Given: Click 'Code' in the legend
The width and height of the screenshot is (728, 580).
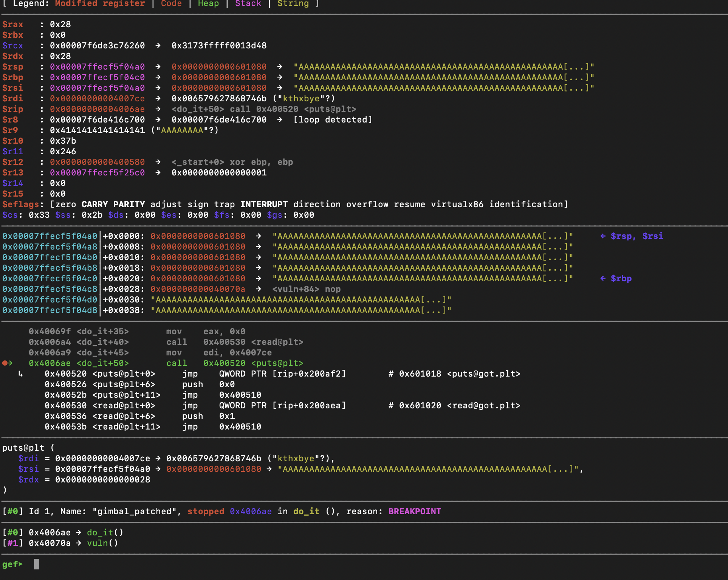Looking at the screenshot, I should tap(171, 3).
